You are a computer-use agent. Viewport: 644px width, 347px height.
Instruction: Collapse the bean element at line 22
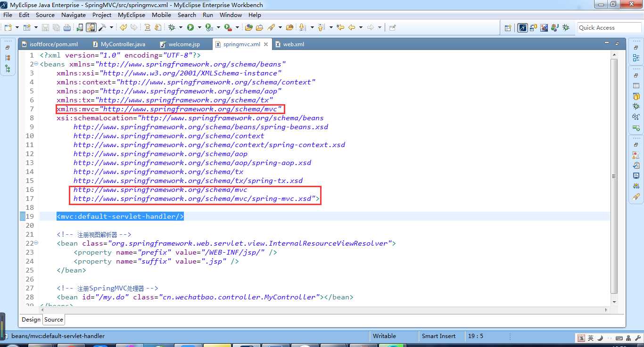(36, 243)
